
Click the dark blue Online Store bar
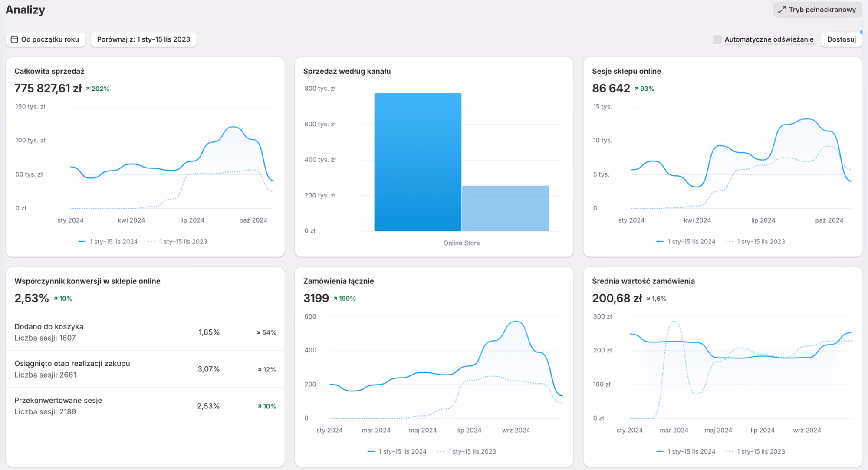coord(418,162)
